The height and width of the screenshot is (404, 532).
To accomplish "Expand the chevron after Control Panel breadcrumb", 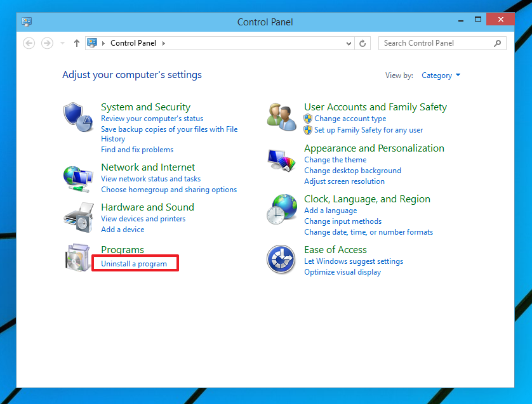I will coord(164,43).
